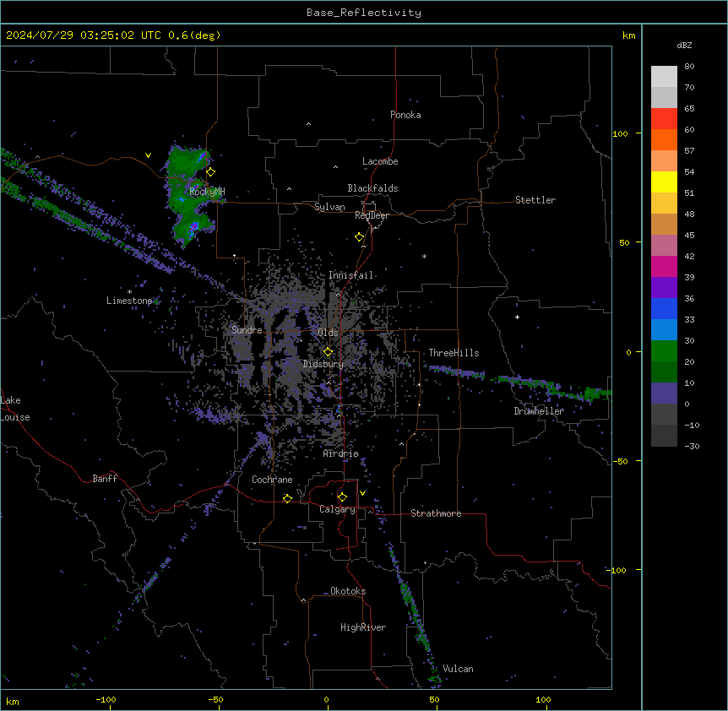
Task: Click the Strathmore city label
Action: pos(436,513)
